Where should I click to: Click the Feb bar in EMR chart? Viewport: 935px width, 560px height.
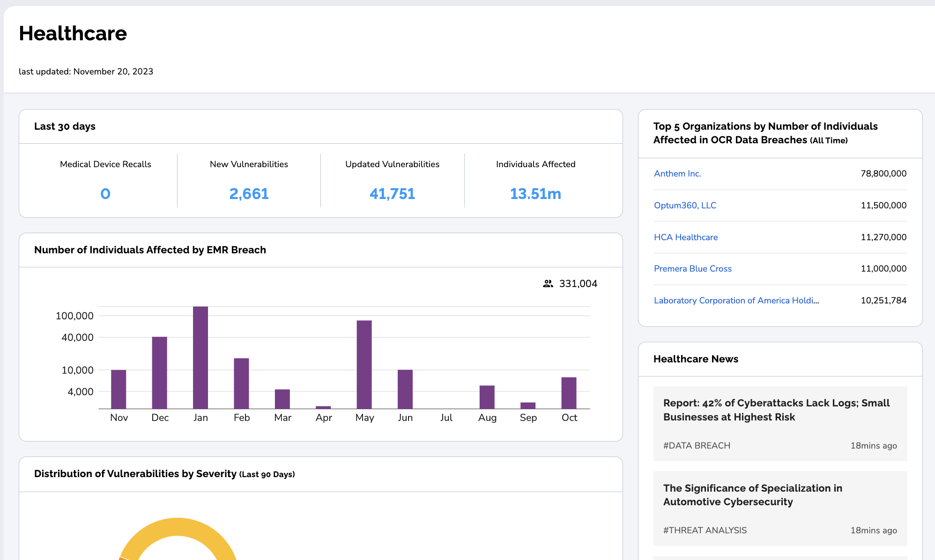(241, 383)
